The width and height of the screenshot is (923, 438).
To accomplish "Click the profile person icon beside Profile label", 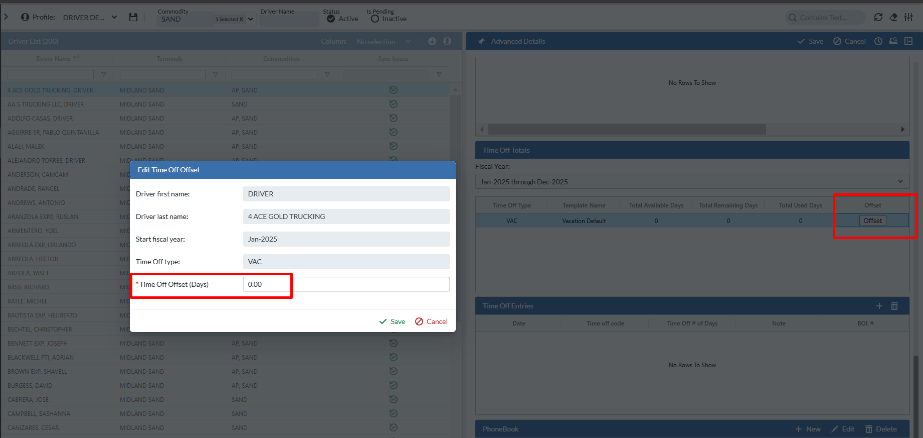I will (25, 18).
